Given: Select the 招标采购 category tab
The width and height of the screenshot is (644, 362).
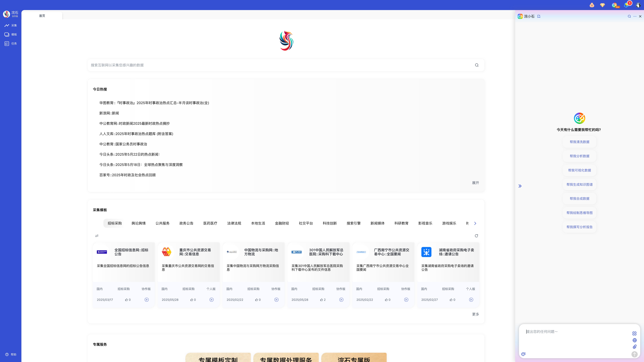Looking at the screenshot, I should pyautogui.click(x=114, y=223).
